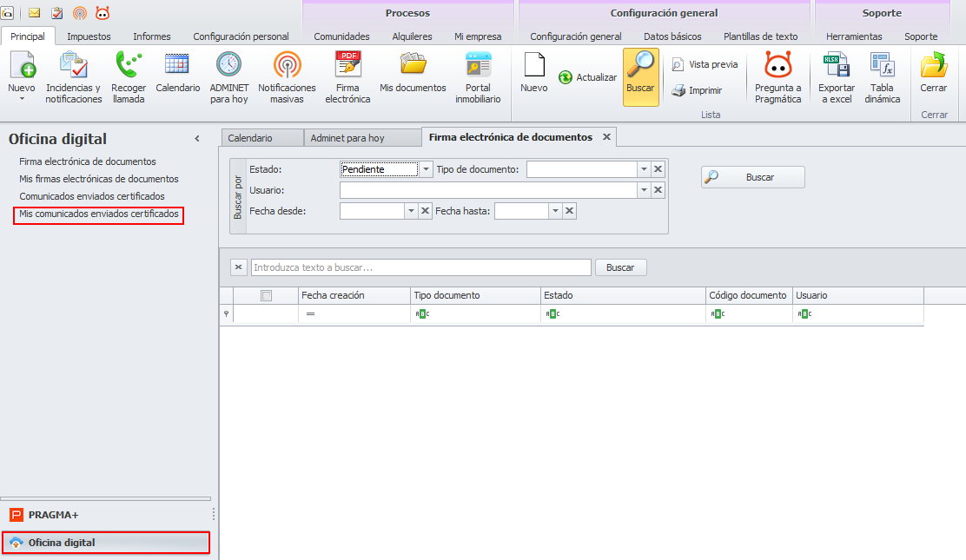The width and height of the screenshot is (966, 560).
Task: Open the Tipo de documento dropdown
Action: click(644, 169)
